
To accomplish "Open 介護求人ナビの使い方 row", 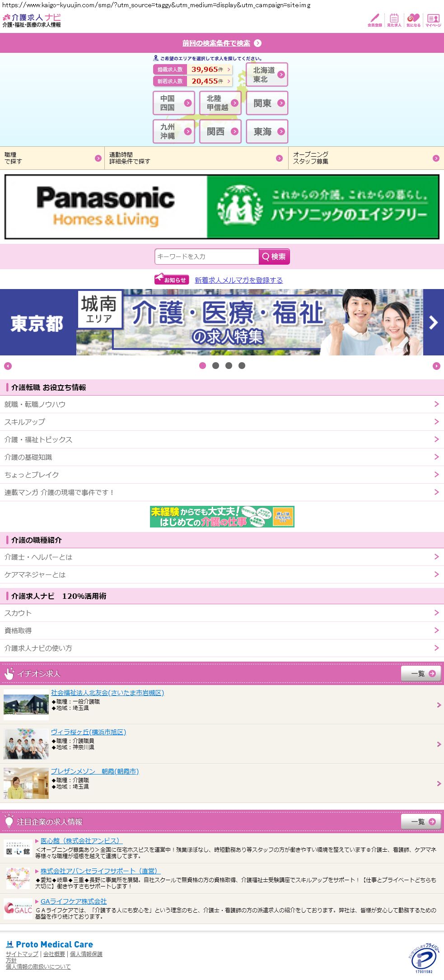I will (222, 648).
